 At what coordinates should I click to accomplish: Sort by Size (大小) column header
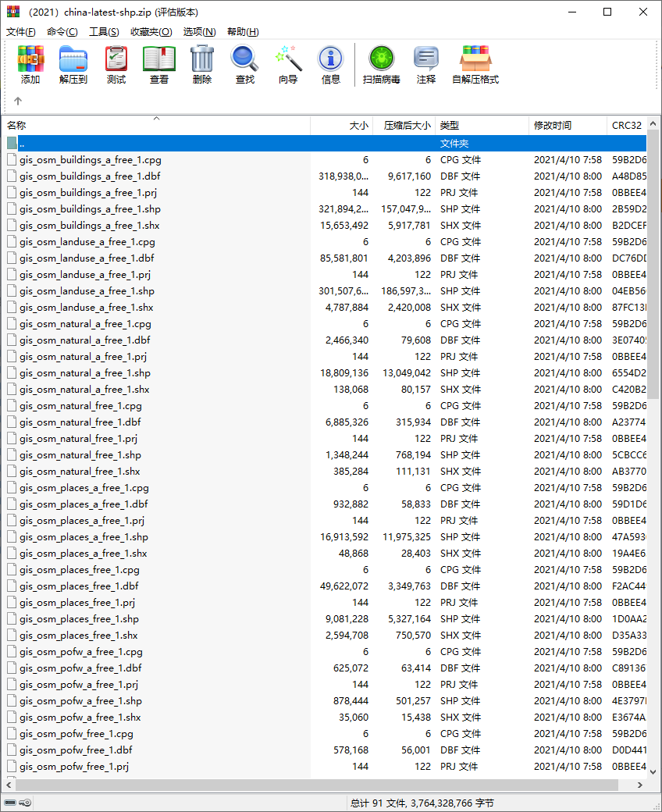[342, 126]
